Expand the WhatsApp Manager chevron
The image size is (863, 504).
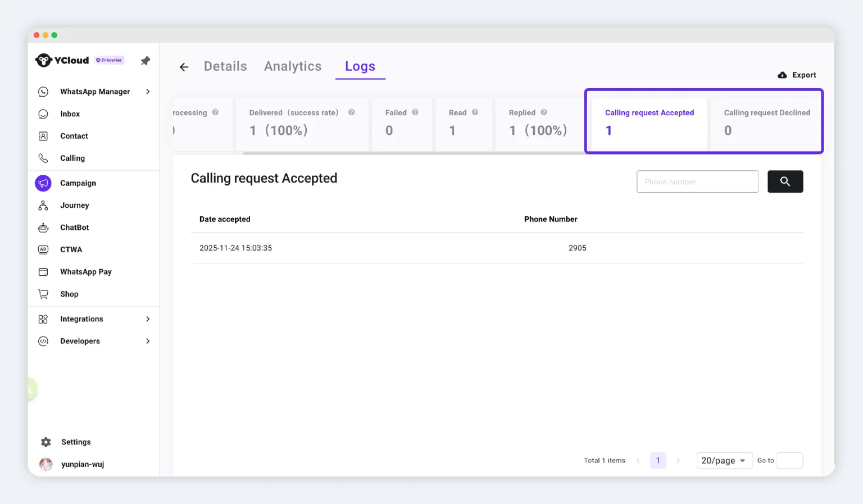click(x=148, y=92)
